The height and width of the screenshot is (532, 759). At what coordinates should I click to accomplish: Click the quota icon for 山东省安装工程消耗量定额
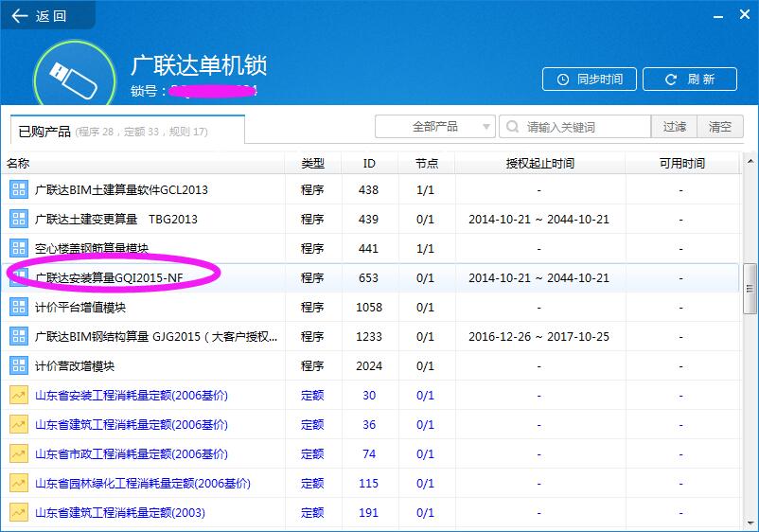click(x=19, y=396)
